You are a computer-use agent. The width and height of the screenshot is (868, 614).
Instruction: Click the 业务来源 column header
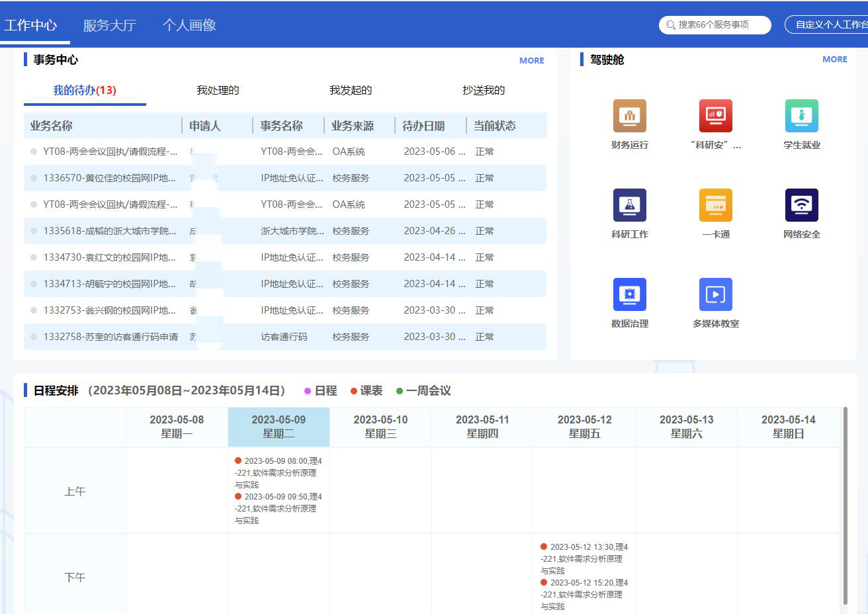(x=353, y=126)
